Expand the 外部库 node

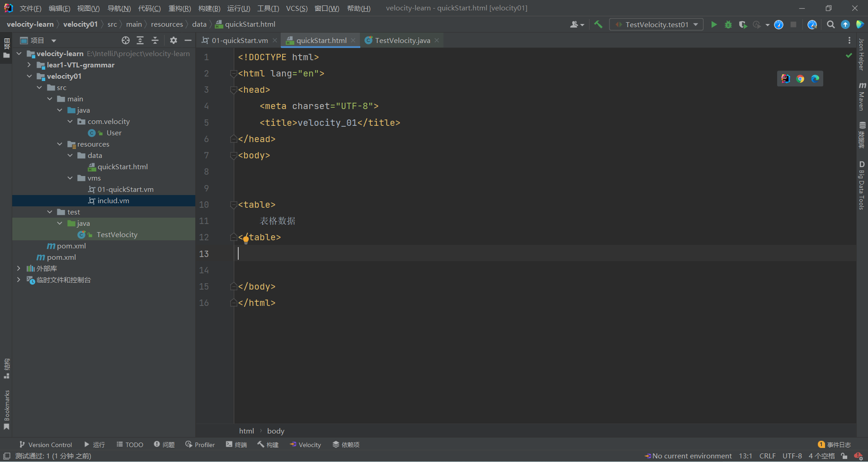pos(19,268)
